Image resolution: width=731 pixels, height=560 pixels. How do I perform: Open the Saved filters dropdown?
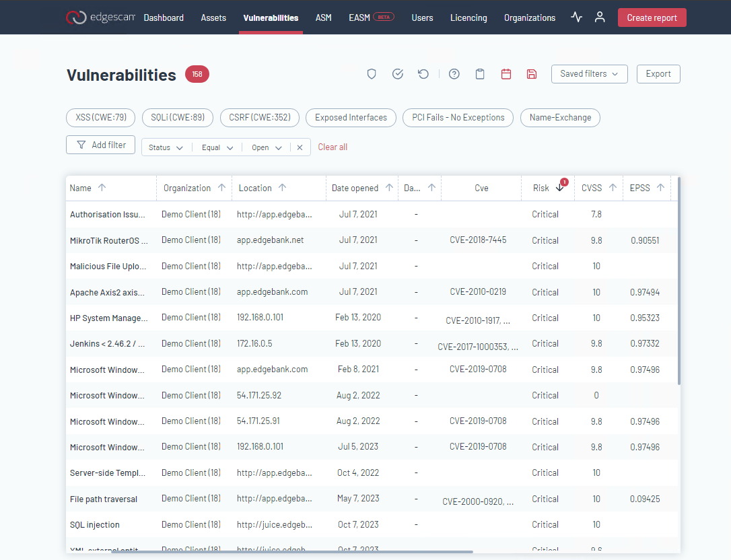(x=589, y=74)
